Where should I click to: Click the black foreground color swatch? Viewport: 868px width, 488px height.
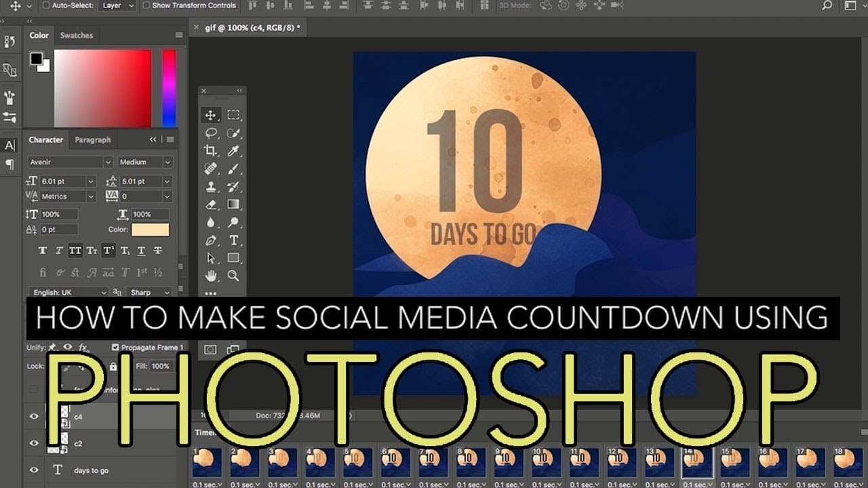point(36,59)
